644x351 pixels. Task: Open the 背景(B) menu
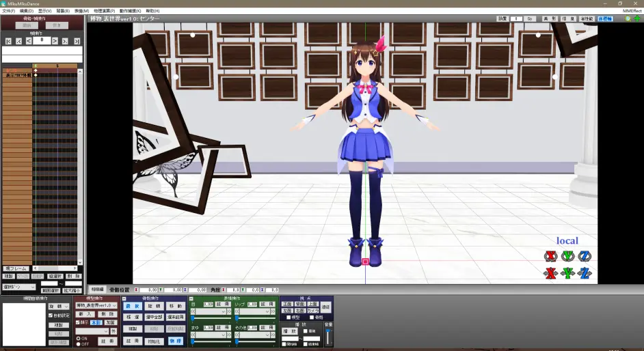(63, 11)
